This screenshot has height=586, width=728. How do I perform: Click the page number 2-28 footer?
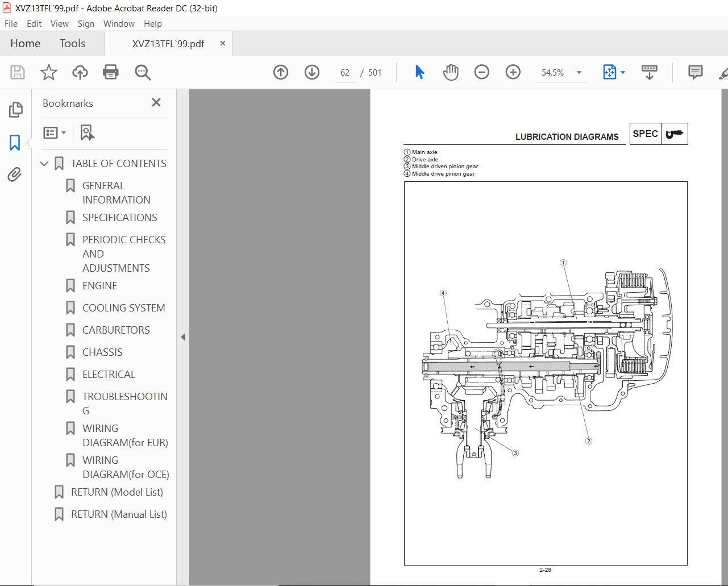tap(545, 570)
